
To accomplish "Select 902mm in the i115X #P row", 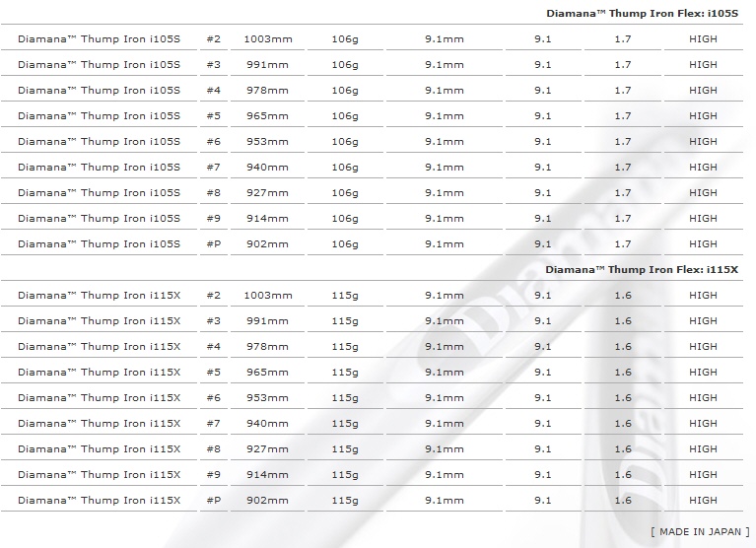I will click(267, 501).
